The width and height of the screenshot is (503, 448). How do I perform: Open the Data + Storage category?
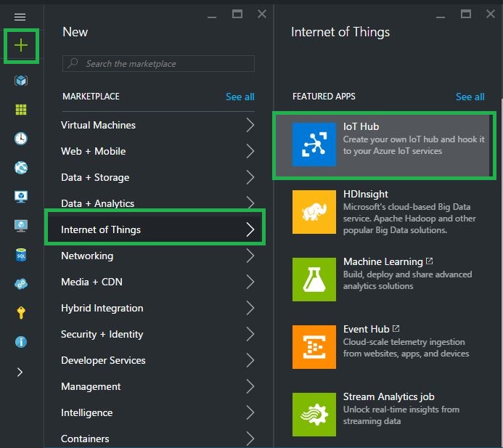(95, 177)
